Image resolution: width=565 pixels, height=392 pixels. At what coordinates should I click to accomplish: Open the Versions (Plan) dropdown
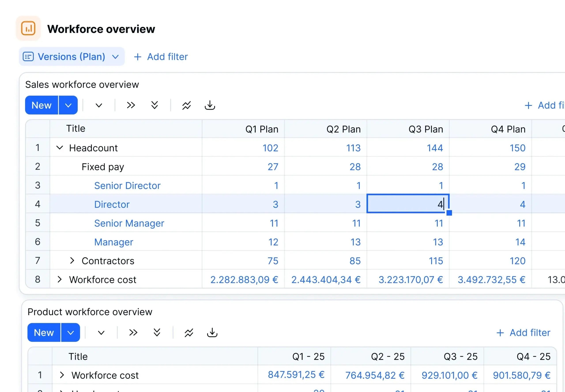(116, 56)
